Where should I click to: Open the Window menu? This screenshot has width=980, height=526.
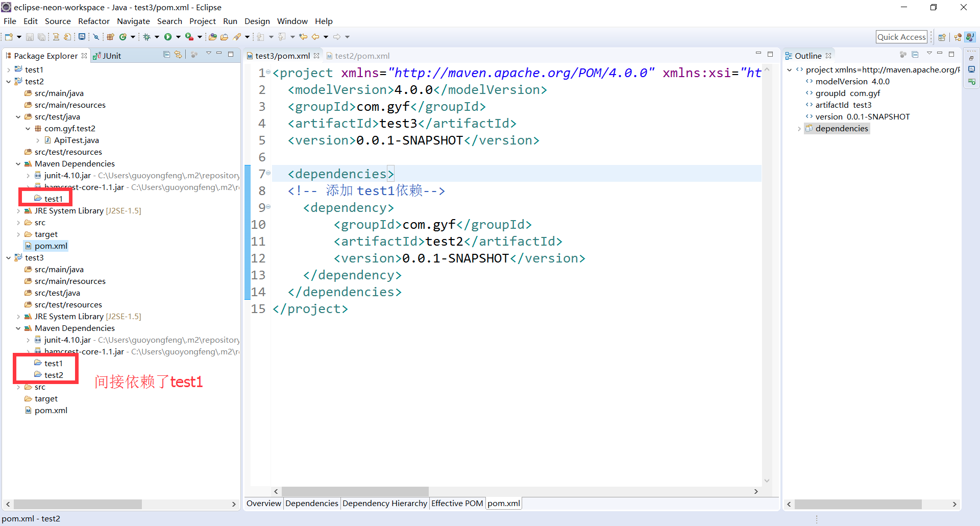point(292,21)
